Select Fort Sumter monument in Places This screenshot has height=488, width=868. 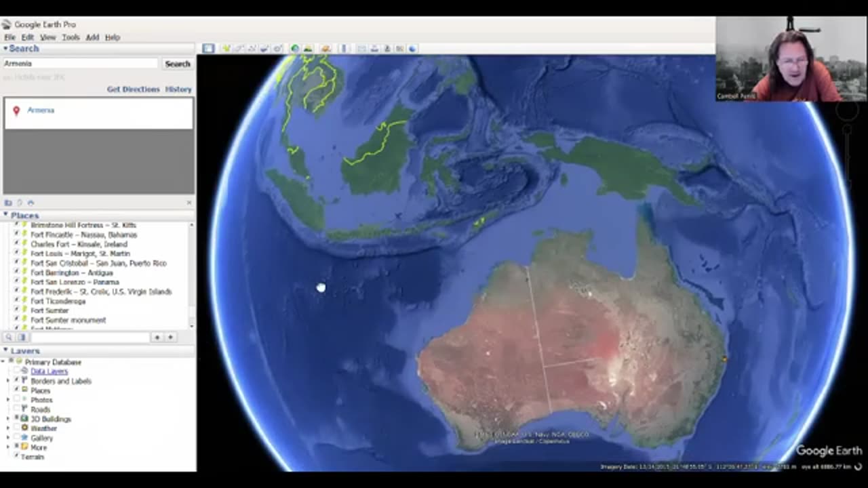(x=68, y=320)
